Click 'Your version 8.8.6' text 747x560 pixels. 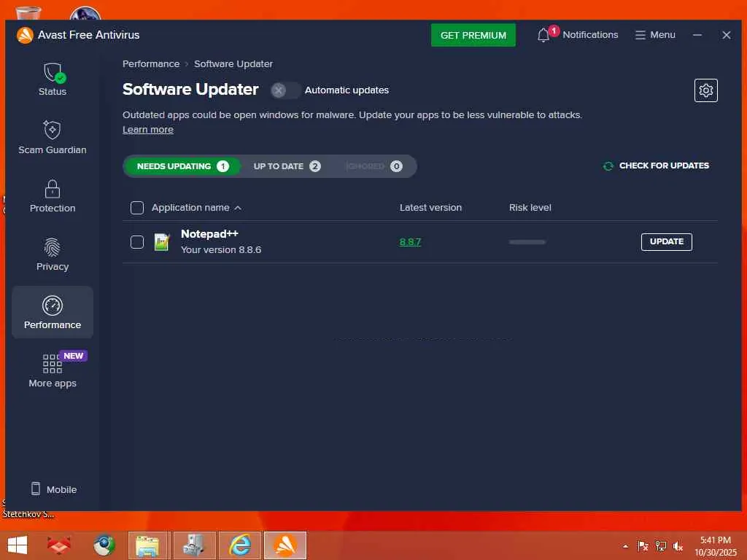click(221, 249)
